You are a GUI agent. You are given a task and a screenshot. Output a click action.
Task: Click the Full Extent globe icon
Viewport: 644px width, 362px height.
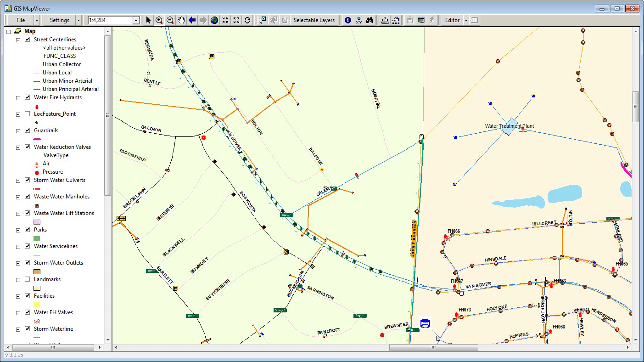(x=214, y=20)
